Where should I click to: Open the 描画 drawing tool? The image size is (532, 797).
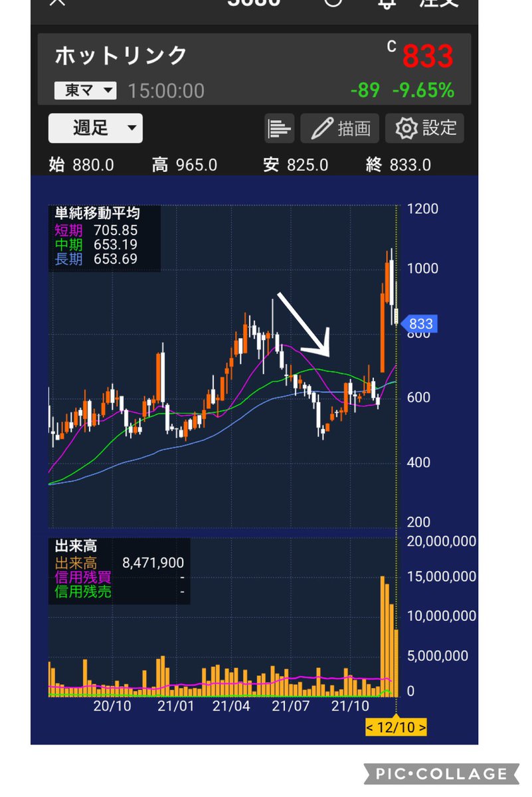click(x=340, y=128)
